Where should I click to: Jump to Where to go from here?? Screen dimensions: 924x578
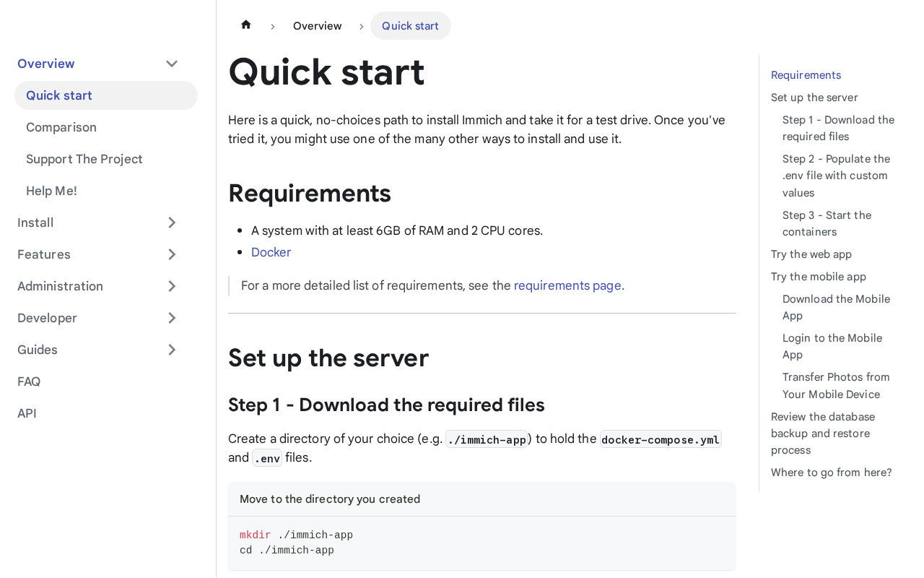click(831, 473)
